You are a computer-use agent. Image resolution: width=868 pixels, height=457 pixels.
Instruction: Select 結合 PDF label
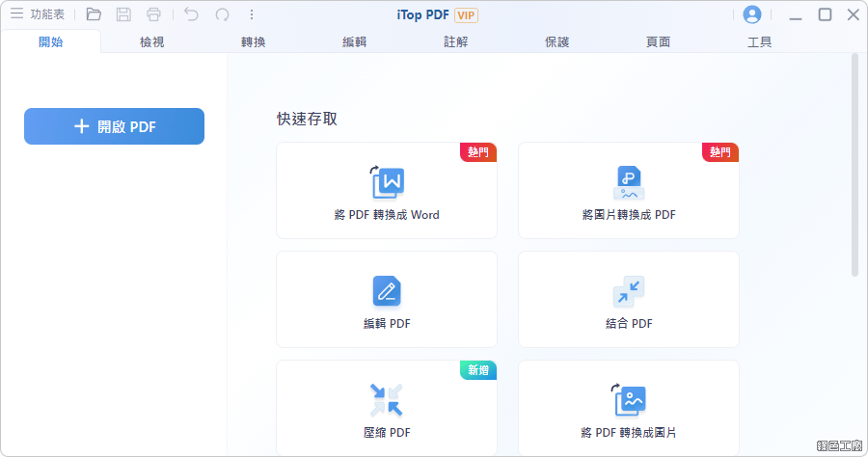click(x=629, y=324)
